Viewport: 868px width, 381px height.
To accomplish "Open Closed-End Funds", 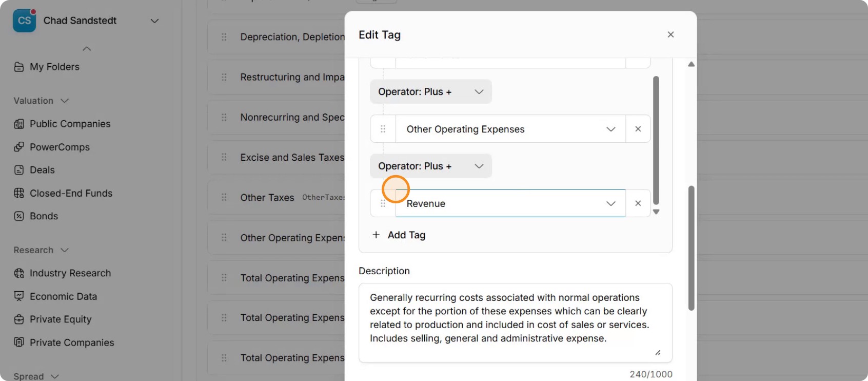I will click(71, 193).
